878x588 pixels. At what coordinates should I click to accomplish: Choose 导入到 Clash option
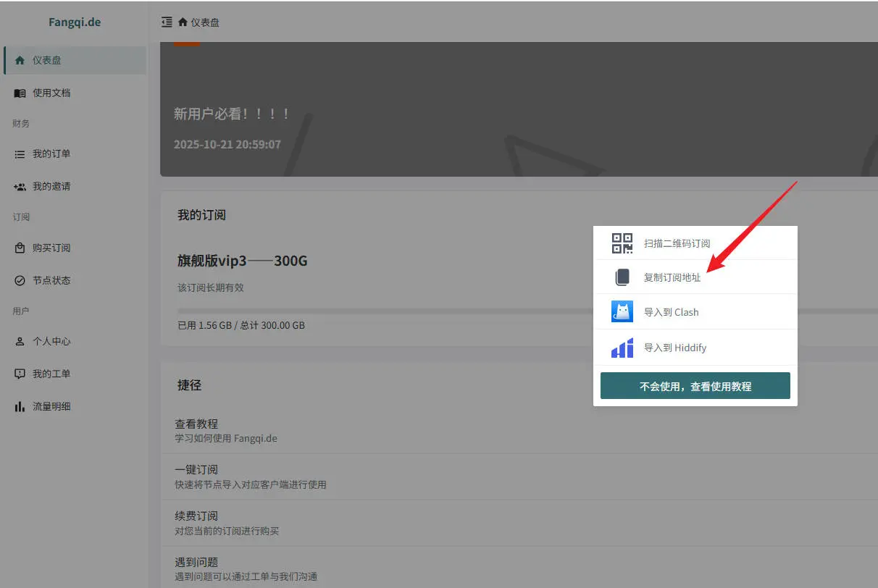695,312
